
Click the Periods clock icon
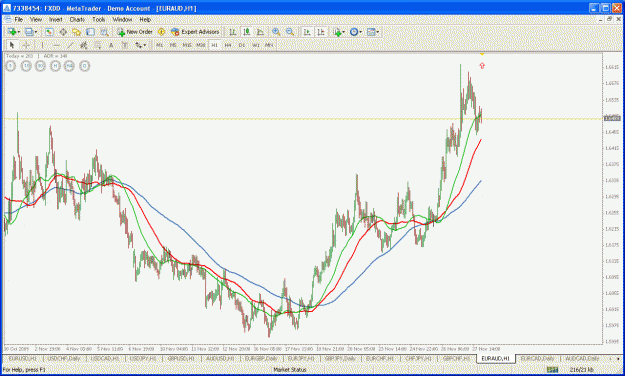point(353,31)
